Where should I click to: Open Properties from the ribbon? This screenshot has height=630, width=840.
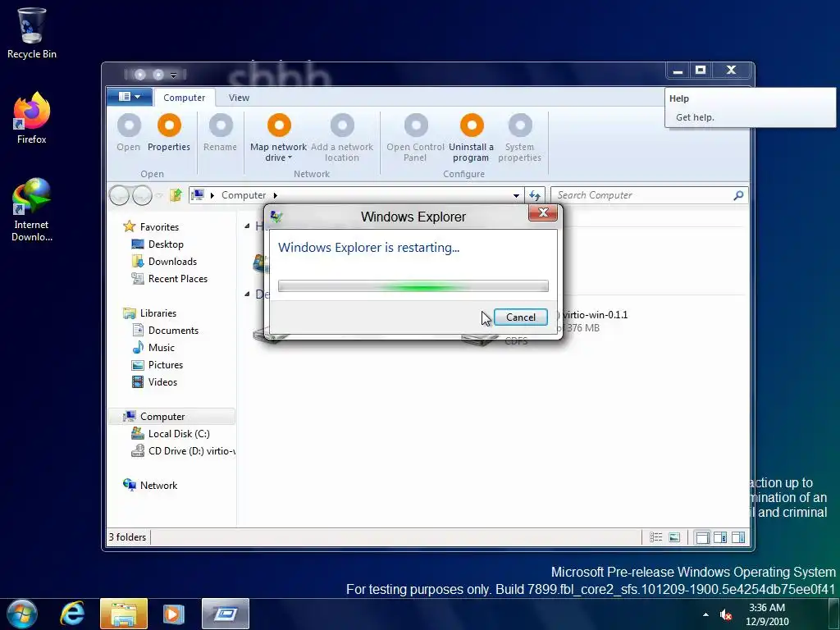pyautogui.click(x=169, y=132)
